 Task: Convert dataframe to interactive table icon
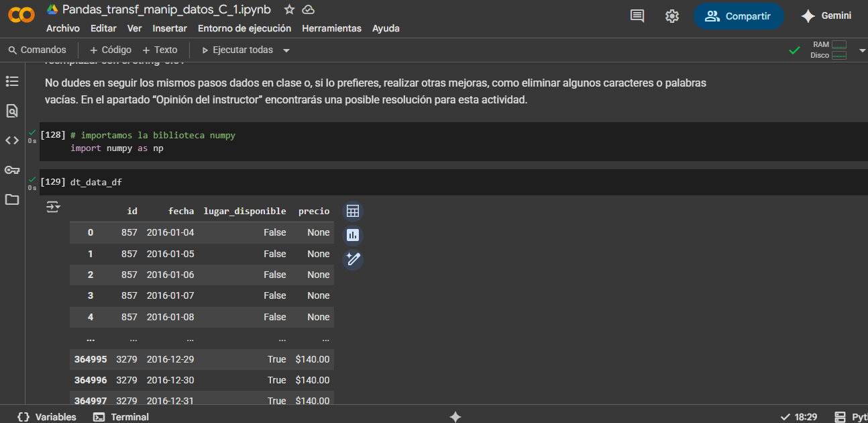pos(353,211)
